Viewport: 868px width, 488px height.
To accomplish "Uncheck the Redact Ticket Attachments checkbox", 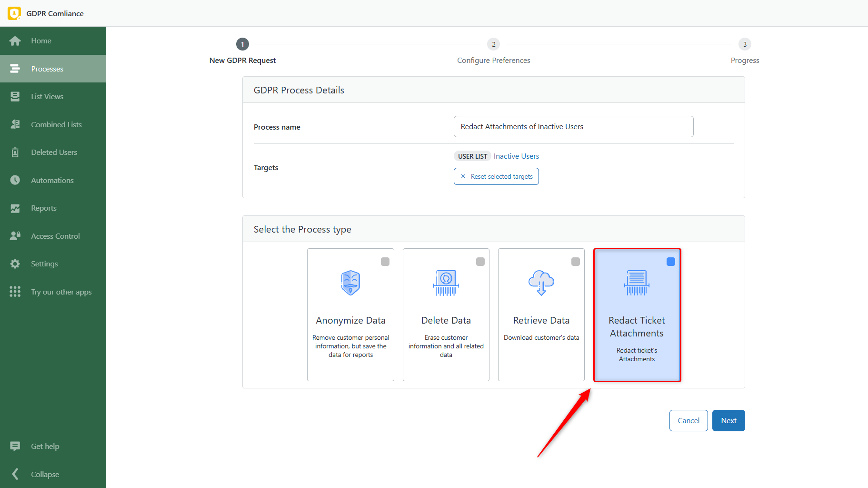I will (671, 262).
